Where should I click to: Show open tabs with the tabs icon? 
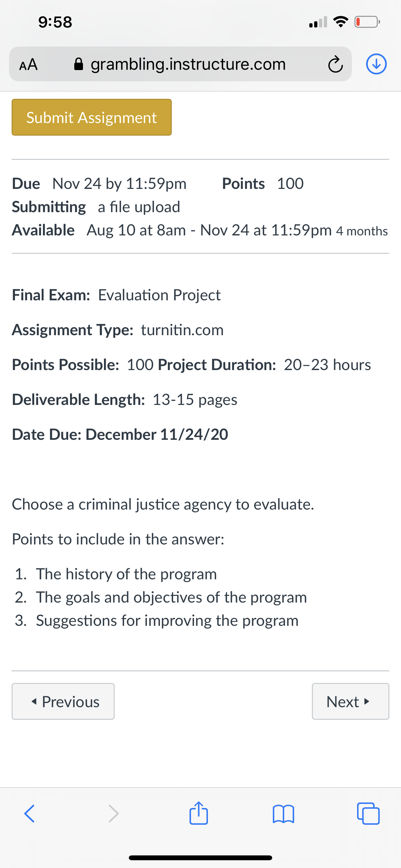pyautogui.click(x=368, y=814)
